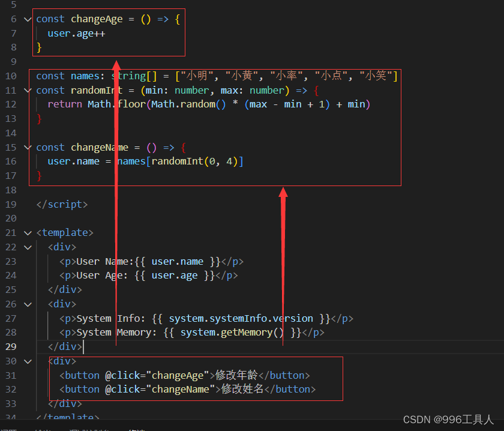
Task: Collapse the changeAge function fold arrow on line 6
Action: (x=28, y=20)
